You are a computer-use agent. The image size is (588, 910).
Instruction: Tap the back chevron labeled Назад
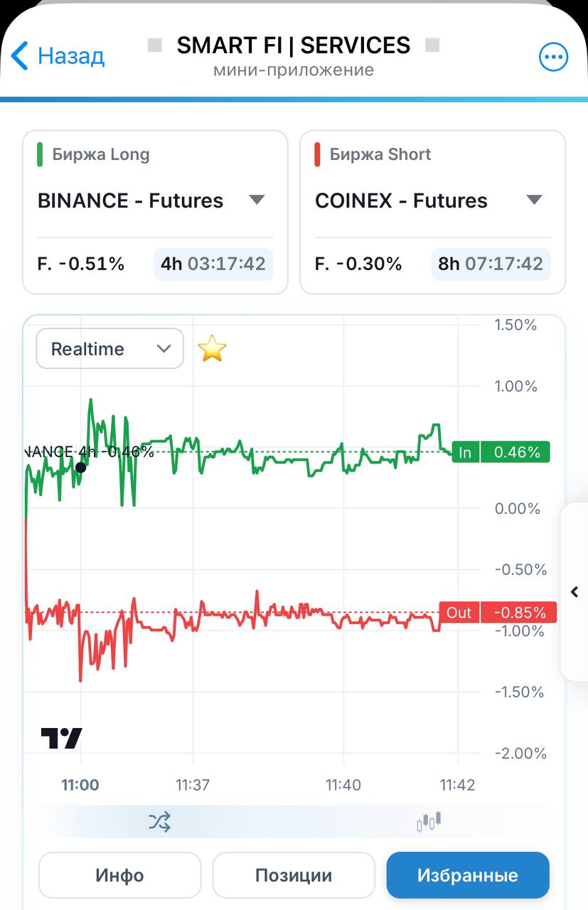pyautogui.click(x=58, y=55)
